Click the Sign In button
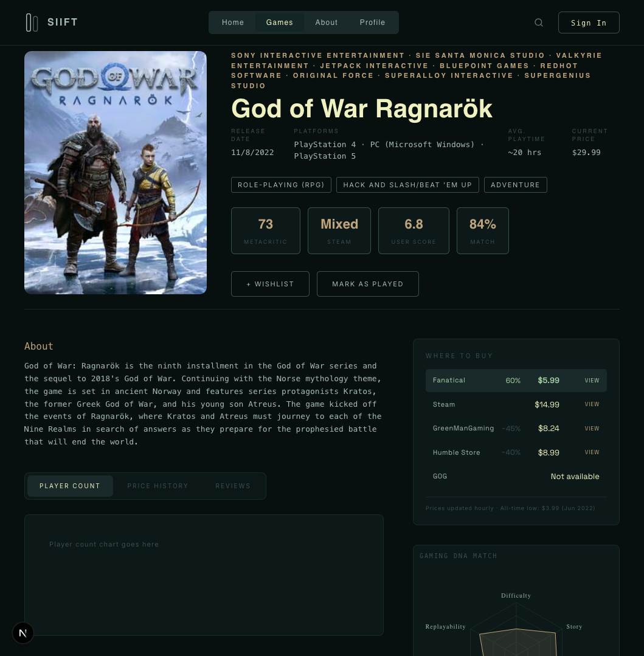The width and height of the screenshot is (644, 656). pyautogui.click(x=589, y=22)
